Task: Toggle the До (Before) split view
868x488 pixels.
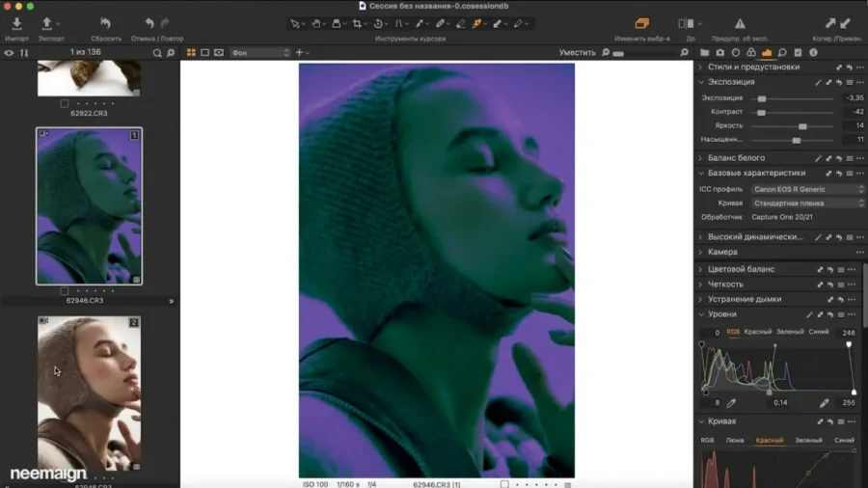Action: [686, 23]
